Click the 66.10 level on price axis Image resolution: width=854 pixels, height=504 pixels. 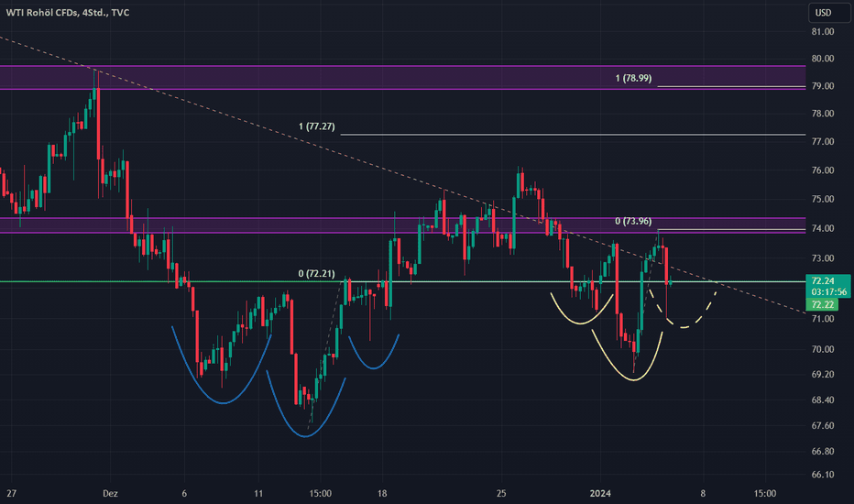coord(822,475)
